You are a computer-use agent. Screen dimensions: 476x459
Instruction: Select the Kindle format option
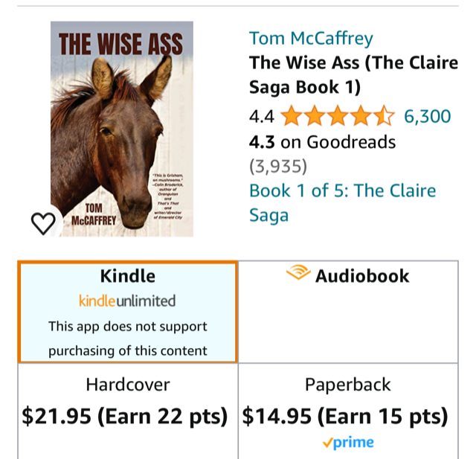pyautogui.click(x=127, y=312)
